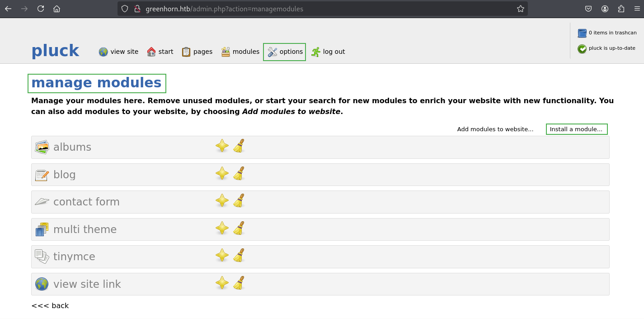This screenshot has width=644, height=319.
Task: Click the star icon for multi theme
Action: [x=222, y=229]
